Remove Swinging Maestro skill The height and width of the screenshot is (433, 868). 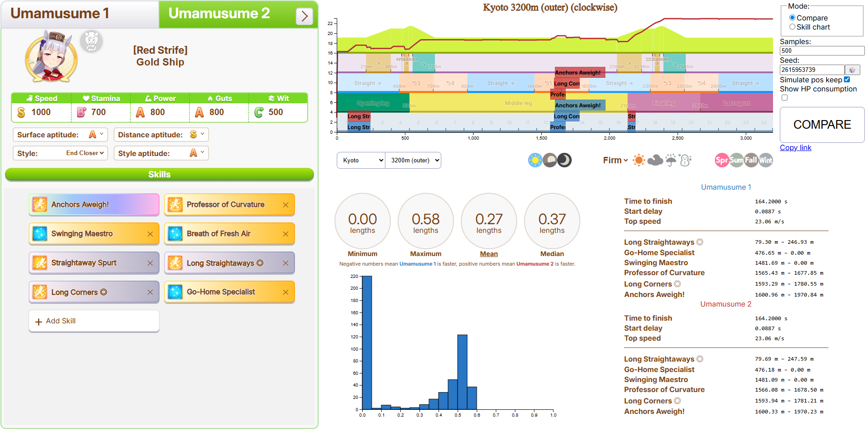pyautogui.click(x=150, y=234)
